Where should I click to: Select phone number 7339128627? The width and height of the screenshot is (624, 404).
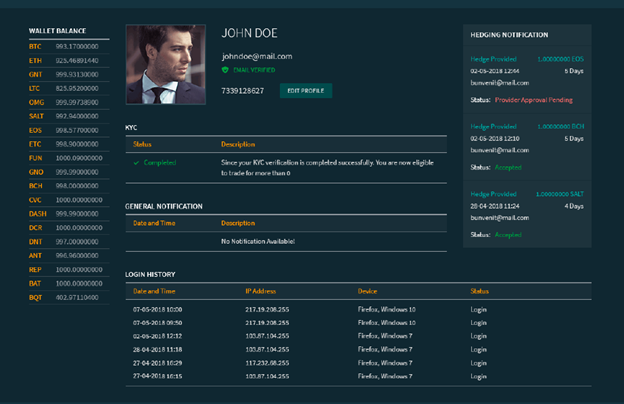(242, 91)
